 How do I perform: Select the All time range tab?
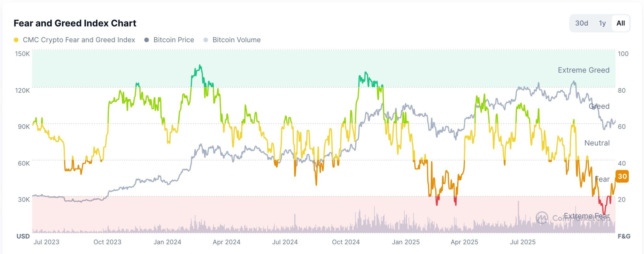click(620, 23)
